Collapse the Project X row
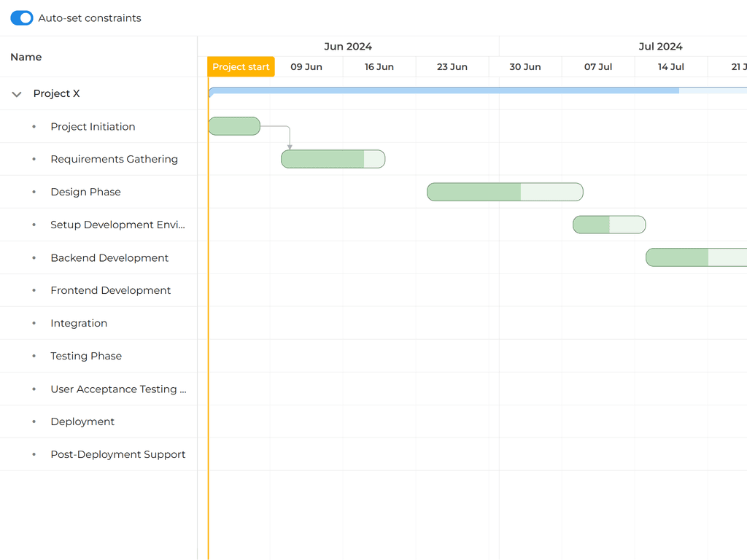Screen dimensions: 747x560 pos(16,93)
